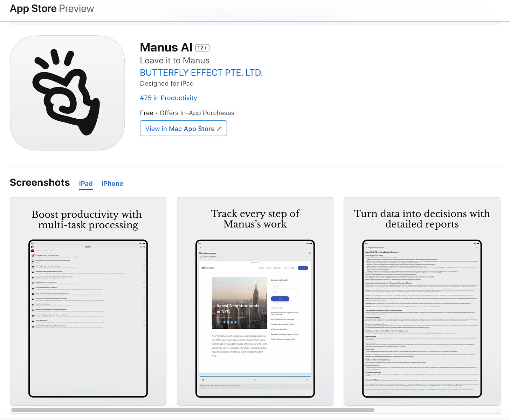Click the playback progress bar in second screenshot
Viewport: 510px width, 420px height.
tap(255, 377)
